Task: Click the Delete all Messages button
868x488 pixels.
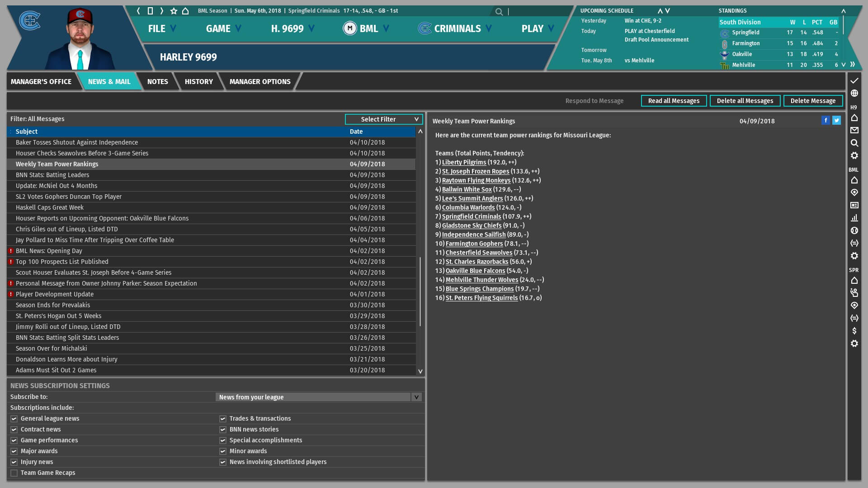Action: [745, 101]
